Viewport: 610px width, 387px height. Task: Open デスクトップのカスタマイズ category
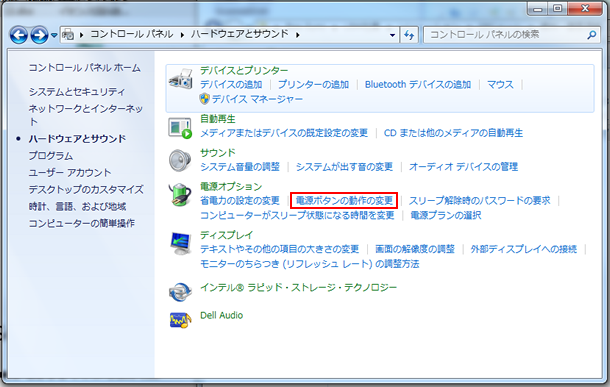(86, 190)
